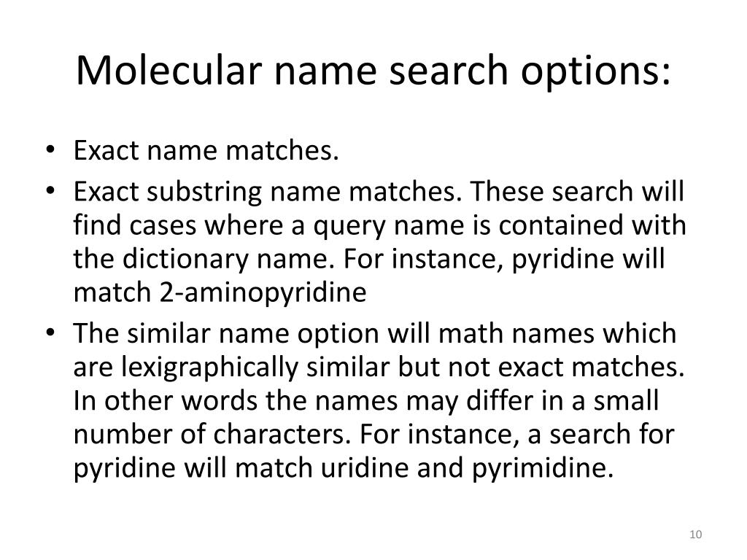
Task: Click the bullet point before 'Exact name matches'
Action: click(x=50, y=149)
